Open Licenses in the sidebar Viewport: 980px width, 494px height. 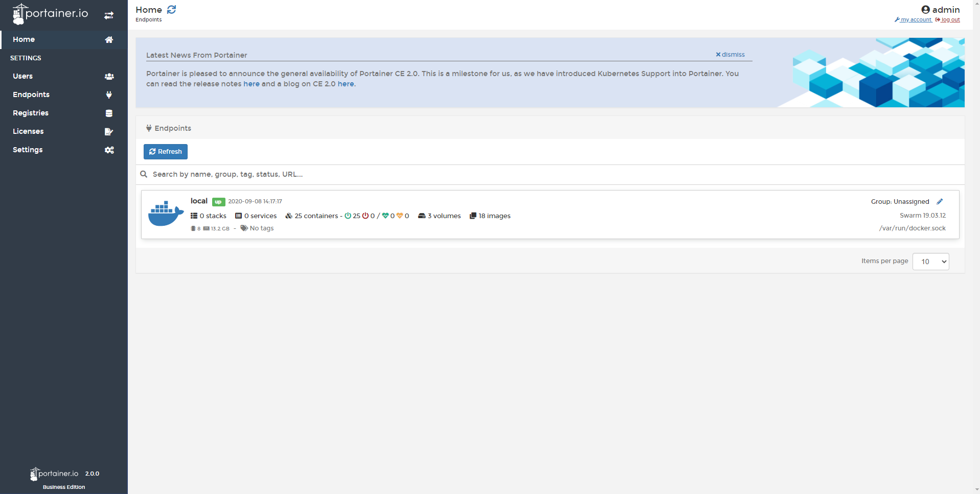click(28, 131)
